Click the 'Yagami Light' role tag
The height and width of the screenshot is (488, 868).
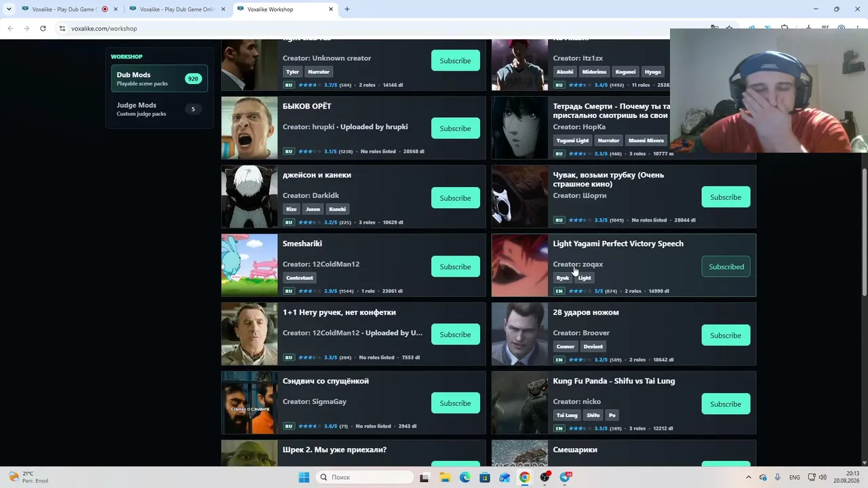(573, 140)
